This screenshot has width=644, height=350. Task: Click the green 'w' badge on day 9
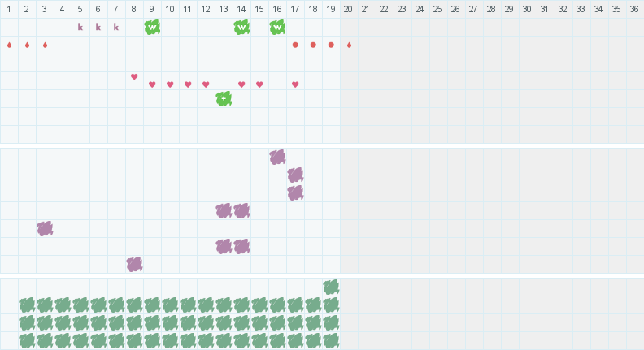tap(152, 27)
